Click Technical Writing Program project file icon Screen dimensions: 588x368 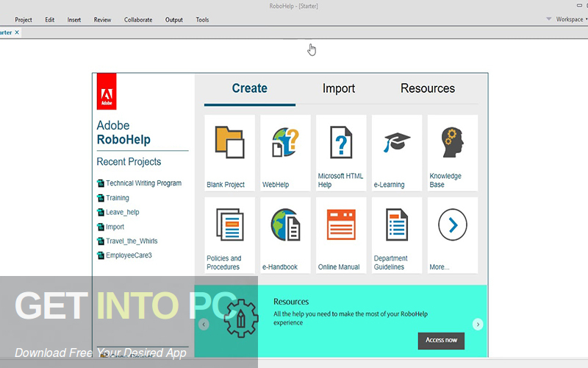coord(101,183)
